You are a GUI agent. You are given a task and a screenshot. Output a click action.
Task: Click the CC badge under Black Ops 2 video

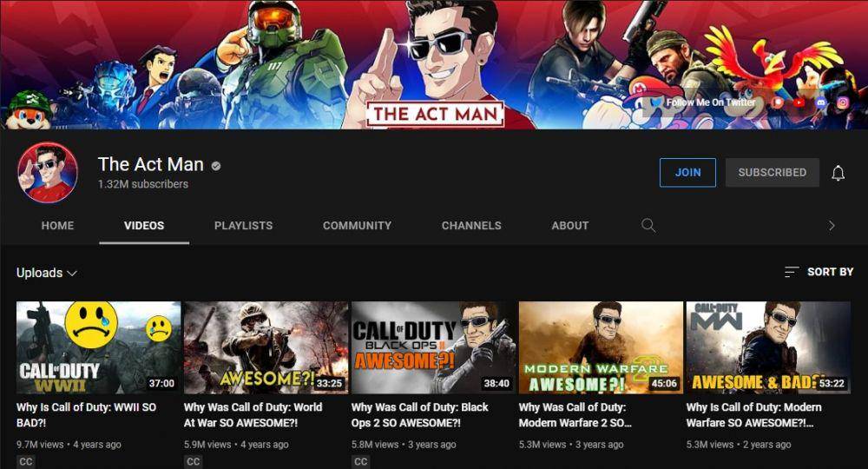[x=361, y=461]
